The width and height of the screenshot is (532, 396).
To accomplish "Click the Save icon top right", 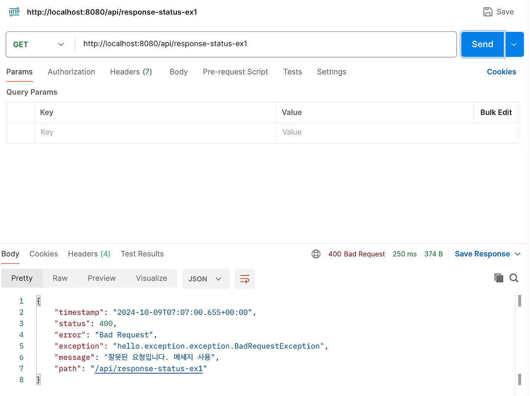I will 487,12.
